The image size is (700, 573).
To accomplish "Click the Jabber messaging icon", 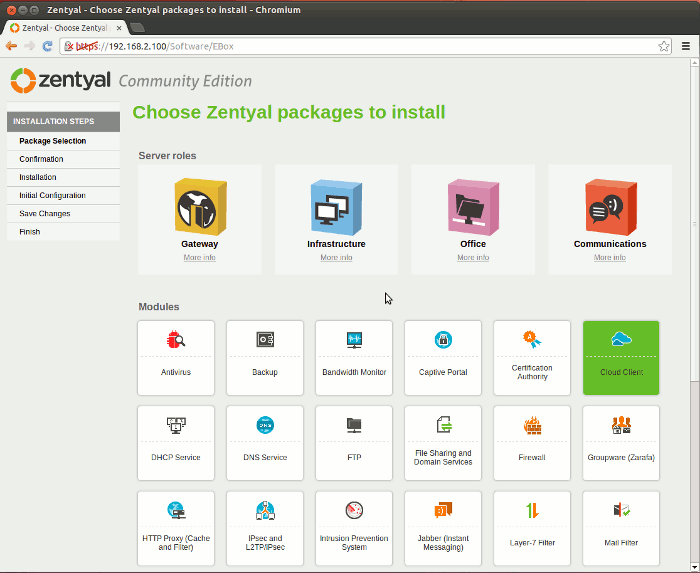I will tap(443, 509).
